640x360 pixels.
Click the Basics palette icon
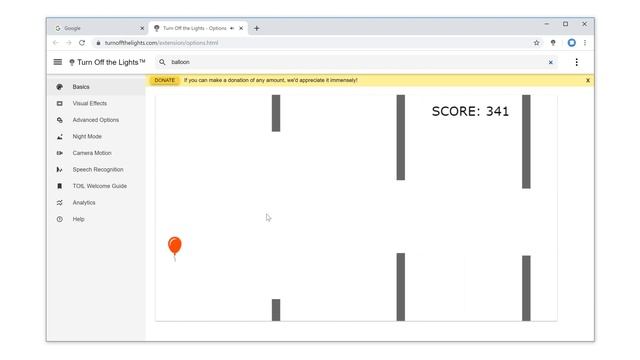click(60, 87)
